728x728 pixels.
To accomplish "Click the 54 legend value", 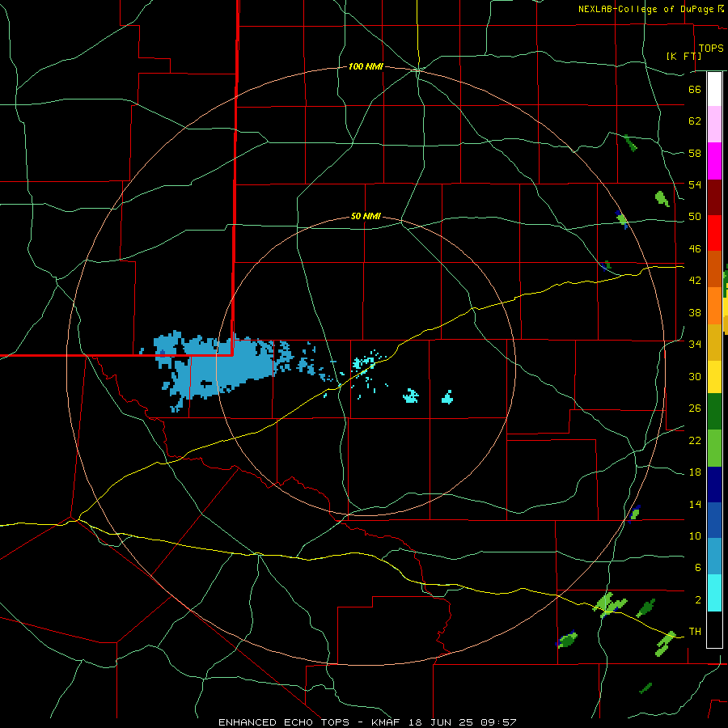I will (x=695, y=184).
